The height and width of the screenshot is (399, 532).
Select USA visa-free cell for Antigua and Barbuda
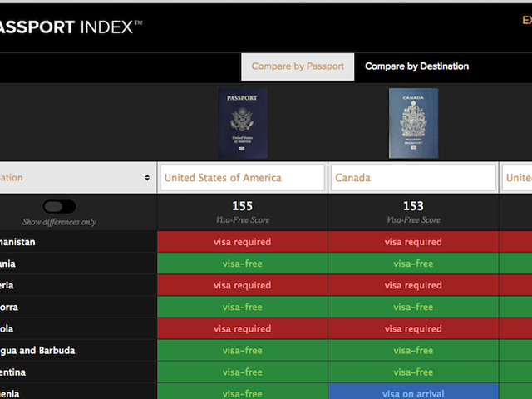click(242, 350)
